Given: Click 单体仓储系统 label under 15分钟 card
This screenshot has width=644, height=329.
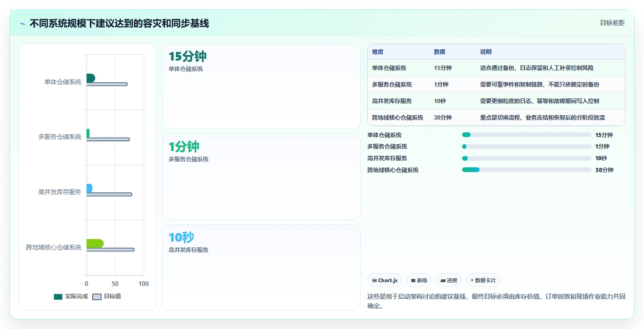Looking at the screenshot, I should 186,69.
